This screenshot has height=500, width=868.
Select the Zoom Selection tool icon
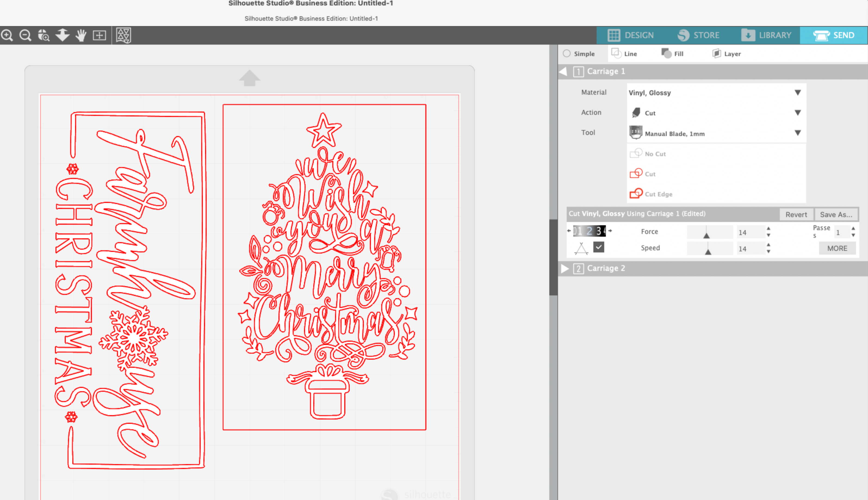[x=44, y=35]
